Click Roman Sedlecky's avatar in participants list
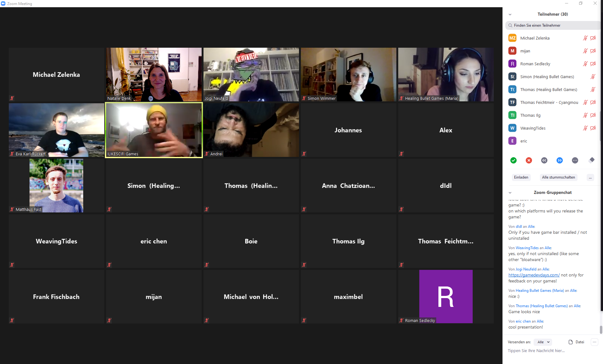The image size is (603, 364). click(x=512, y=64)
